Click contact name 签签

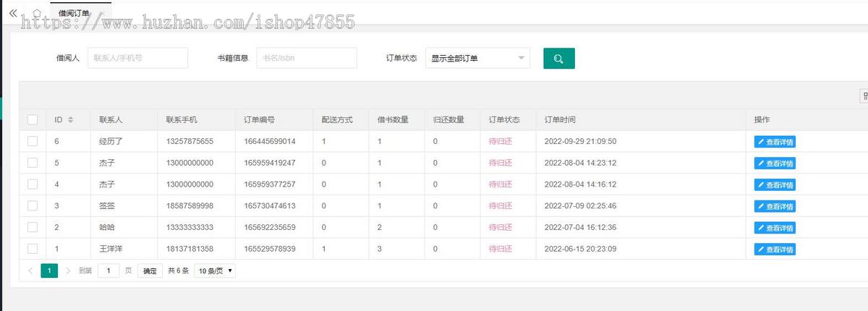point(107,206)
